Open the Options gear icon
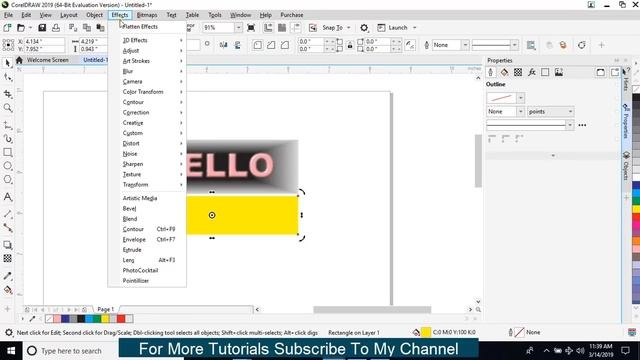The width and height of the screenshot is (640, 360). [364, 28]
